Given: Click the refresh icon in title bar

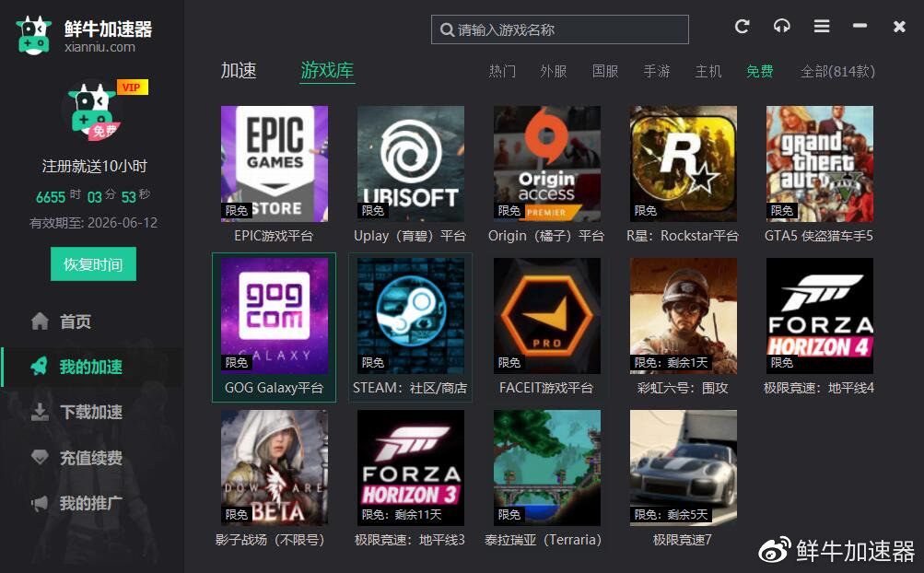Looking at the screenshot, I should tap(742, 27).
